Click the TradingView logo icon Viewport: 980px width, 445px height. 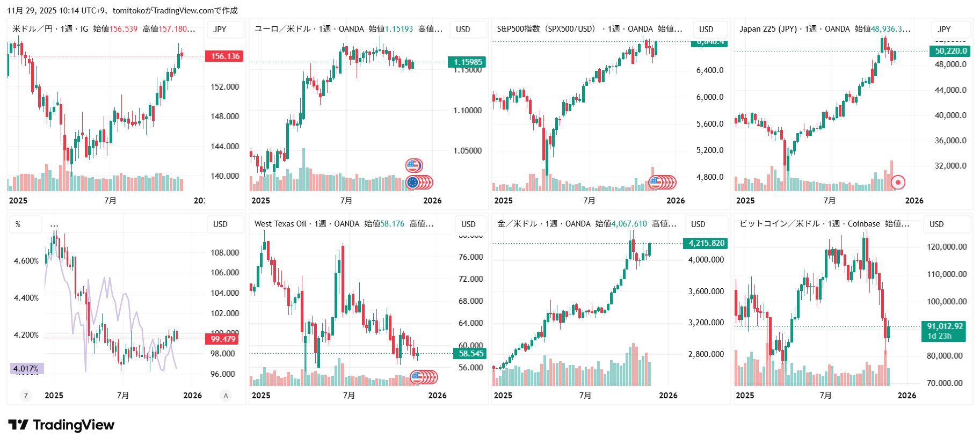point(18,425)
